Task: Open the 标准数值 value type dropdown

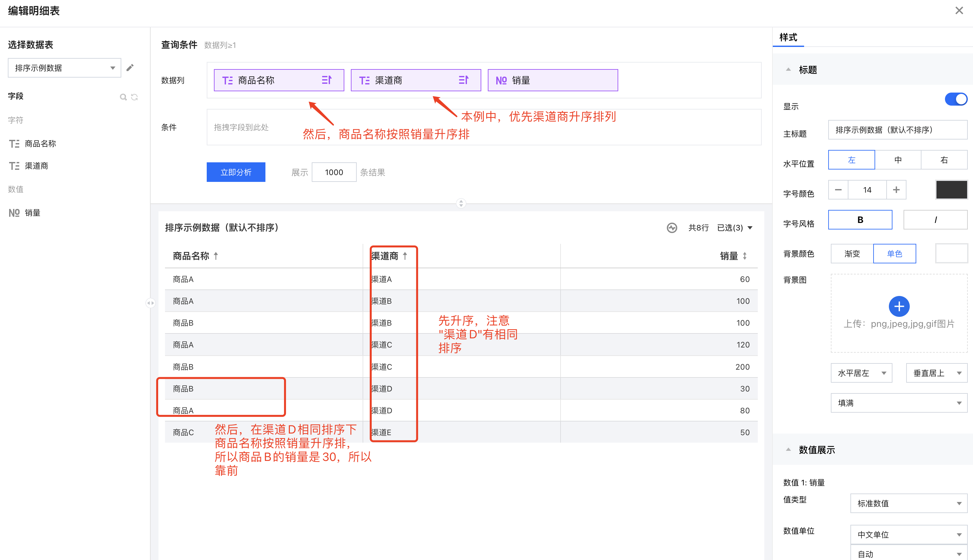Action: click(908, 503)
